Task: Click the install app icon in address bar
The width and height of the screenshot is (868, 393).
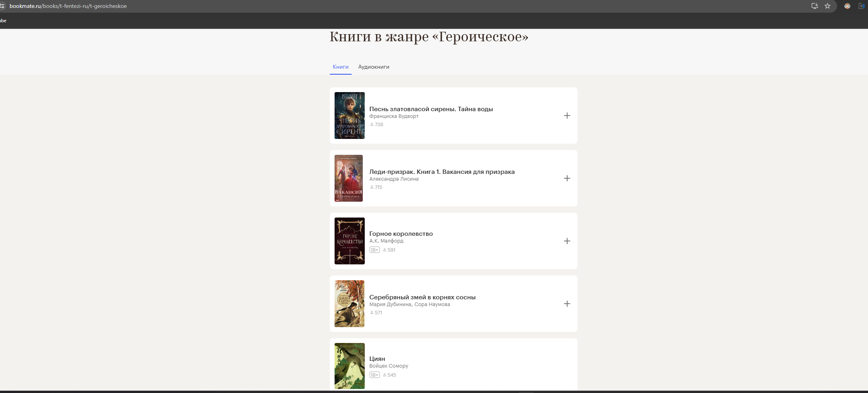Action: tap(815, 6)
